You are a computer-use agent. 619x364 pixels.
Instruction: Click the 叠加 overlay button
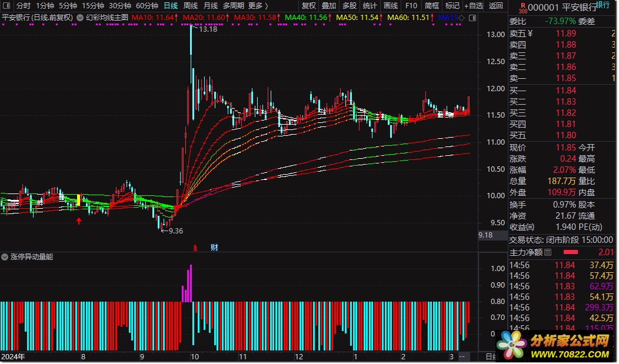pyautogui.click(x=329, y=5)
